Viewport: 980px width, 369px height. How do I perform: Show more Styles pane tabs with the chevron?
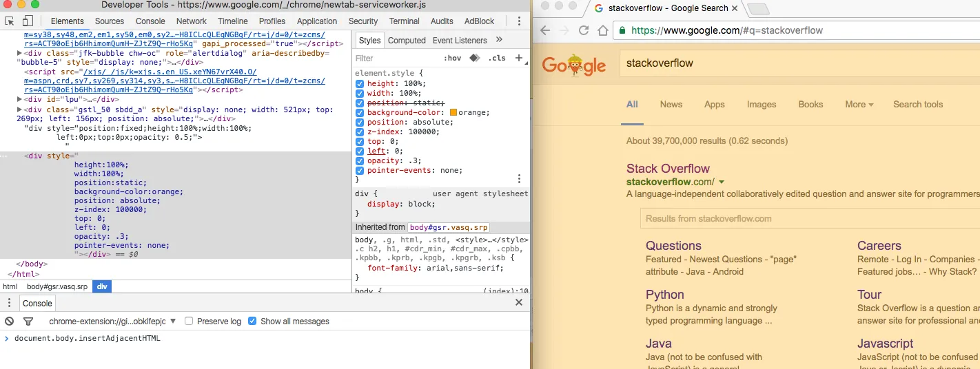tap(499, 40)
